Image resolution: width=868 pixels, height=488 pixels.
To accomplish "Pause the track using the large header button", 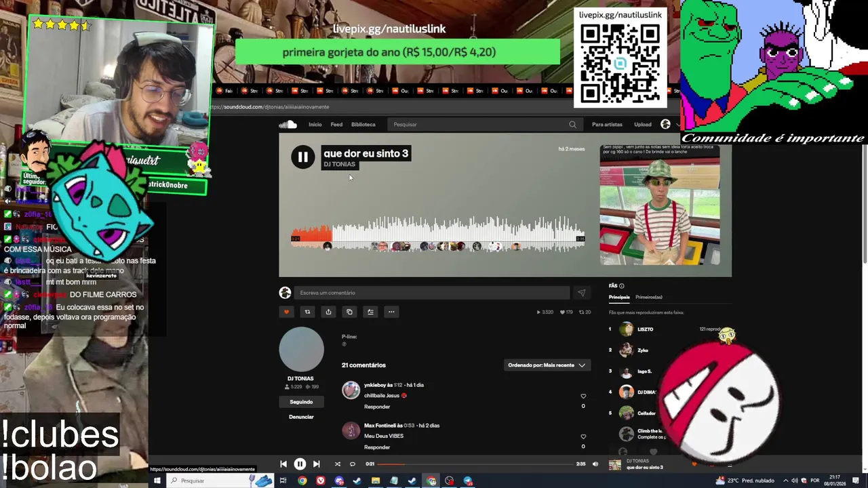I will click(x=302, y=157).
